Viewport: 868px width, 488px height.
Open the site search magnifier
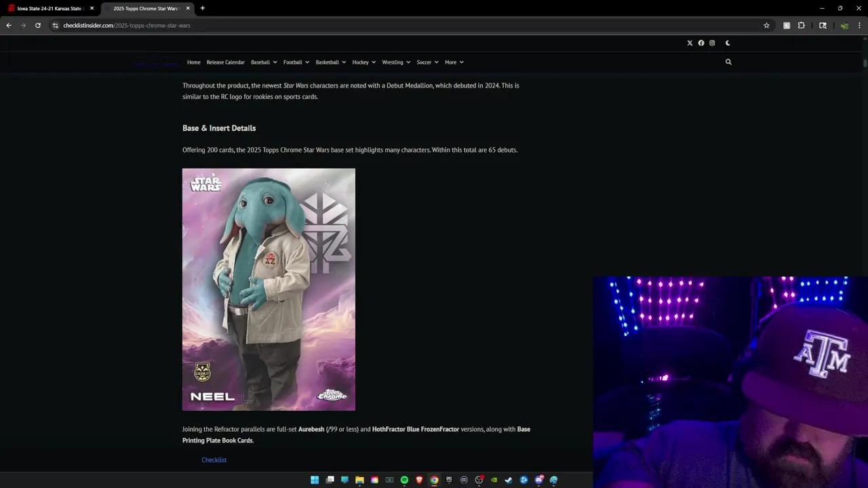coord(728,62)
